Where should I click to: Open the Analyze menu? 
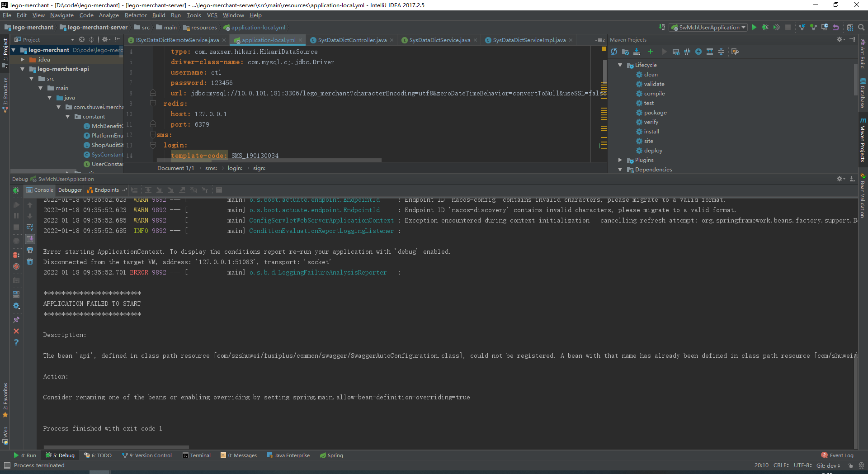(x=109, y=15)
